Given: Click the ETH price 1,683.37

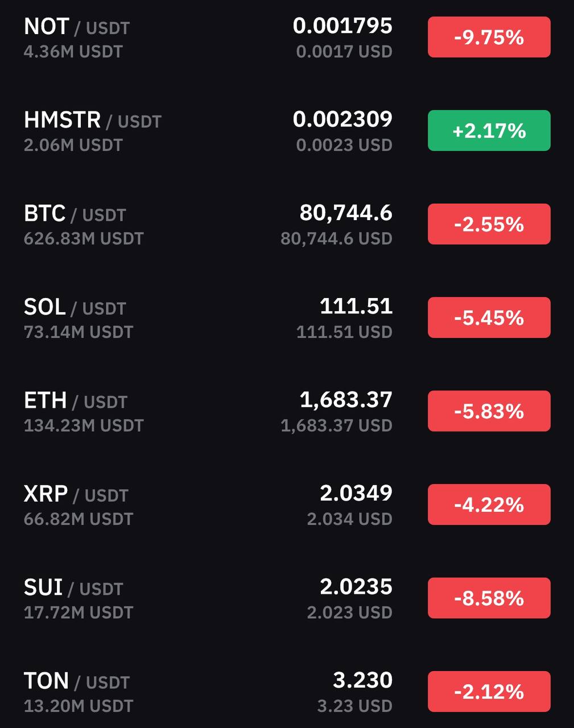Looking at the screenshot, I should click(x=346, y=400).
